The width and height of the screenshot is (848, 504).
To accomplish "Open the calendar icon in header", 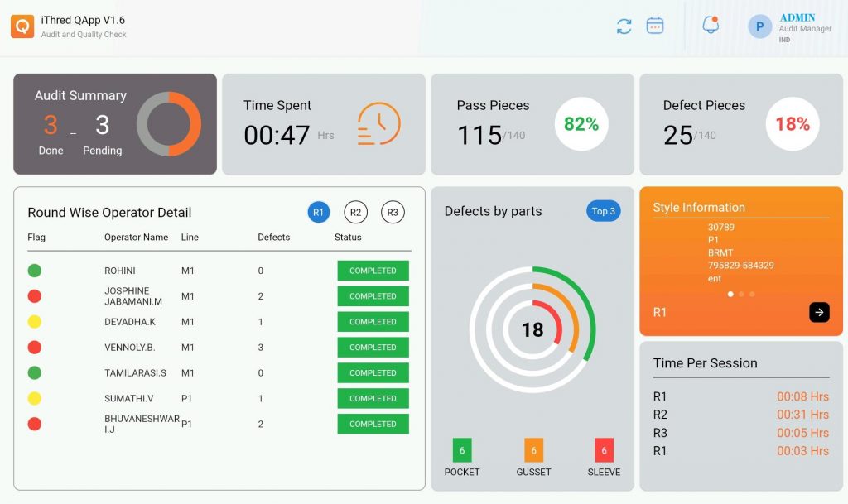I will (x=655, y=26).
